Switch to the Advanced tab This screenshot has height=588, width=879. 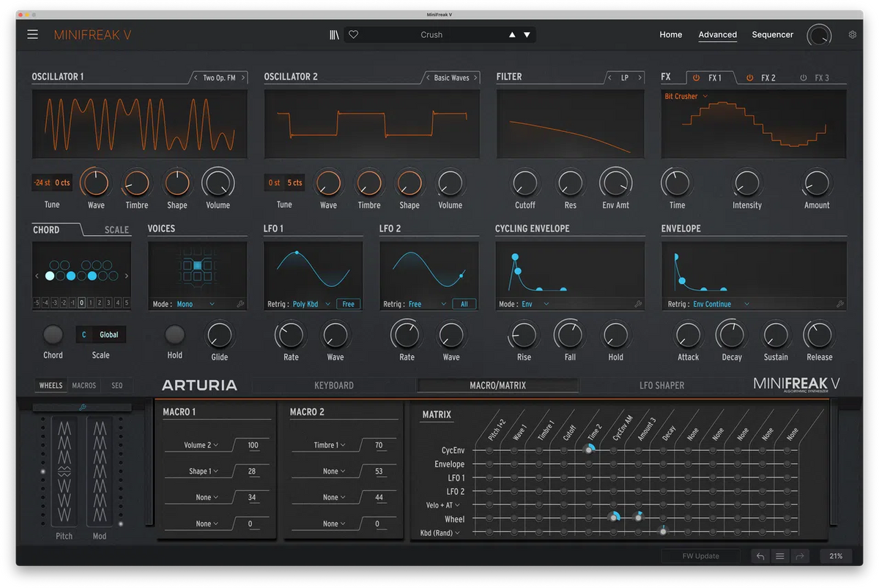pyautogui.click(x=717, y=34)
